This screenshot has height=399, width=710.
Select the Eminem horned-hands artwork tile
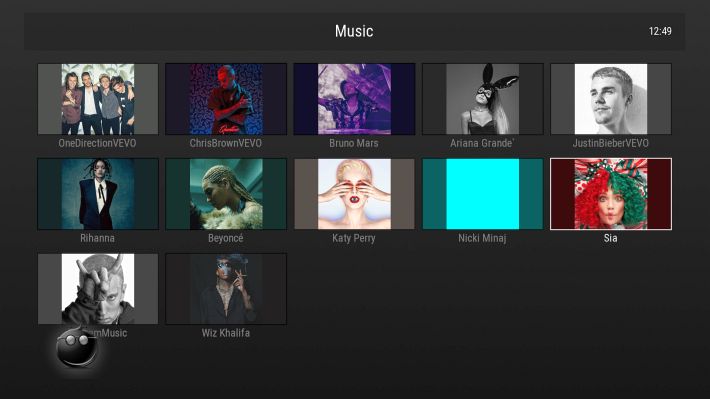(98, 289)
